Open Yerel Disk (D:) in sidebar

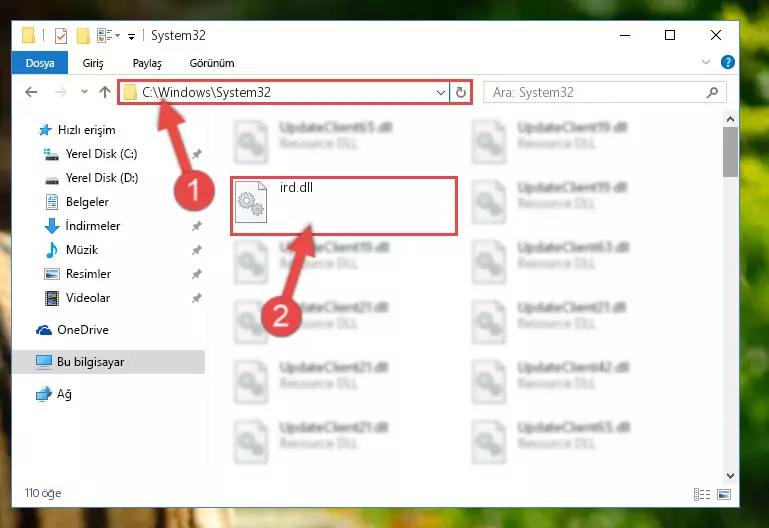tap(102, 178)
